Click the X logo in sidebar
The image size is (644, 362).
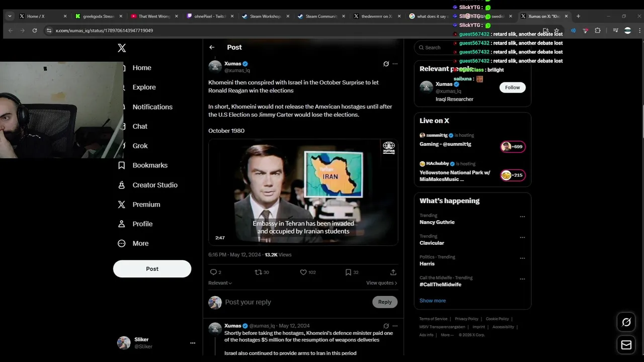pyautogui.click(x=122, y=48)
